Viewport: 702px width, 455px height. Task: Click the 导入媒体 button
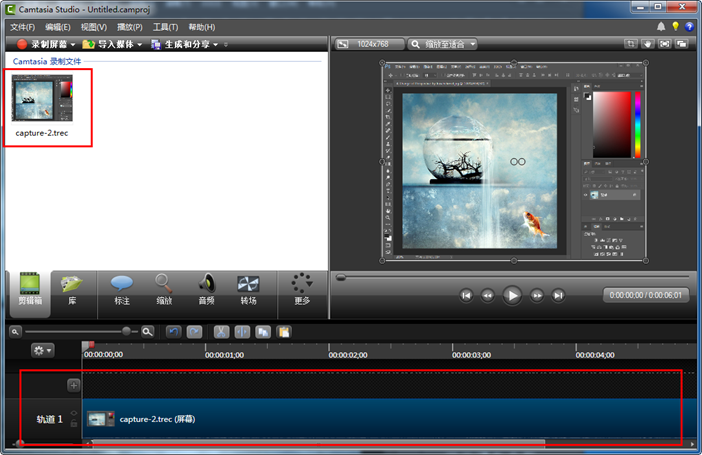(113, 44)
